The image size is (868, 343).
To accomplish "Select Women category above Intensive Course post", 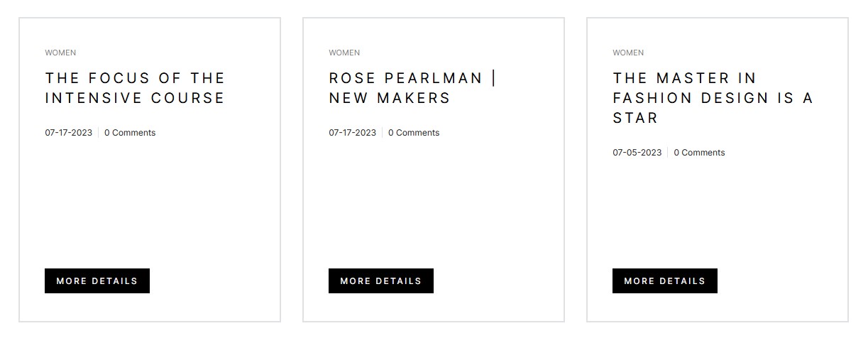I will coord(60,53).
